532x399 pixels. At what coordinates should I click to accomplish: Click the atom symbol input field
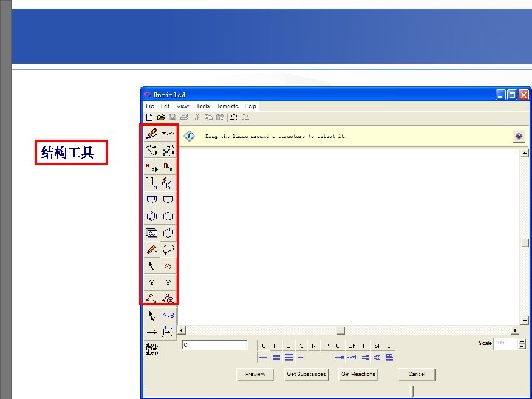[214, 345]
